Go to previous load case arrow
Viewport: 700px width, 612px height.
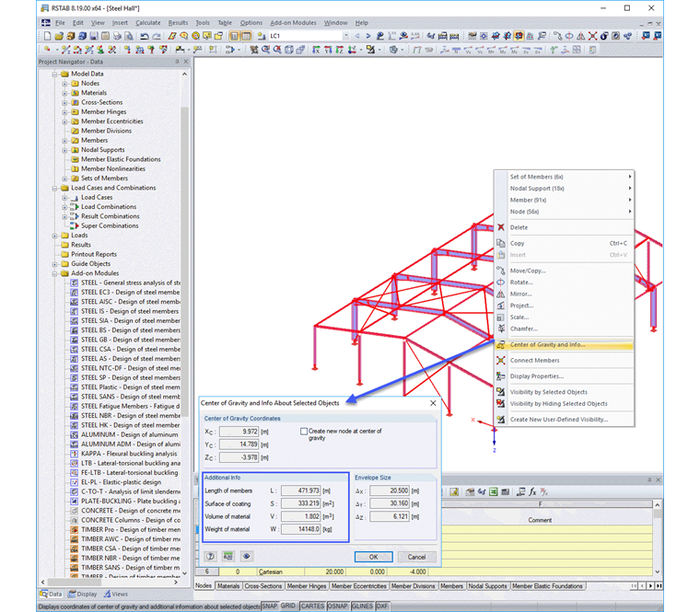coord(357,36)
